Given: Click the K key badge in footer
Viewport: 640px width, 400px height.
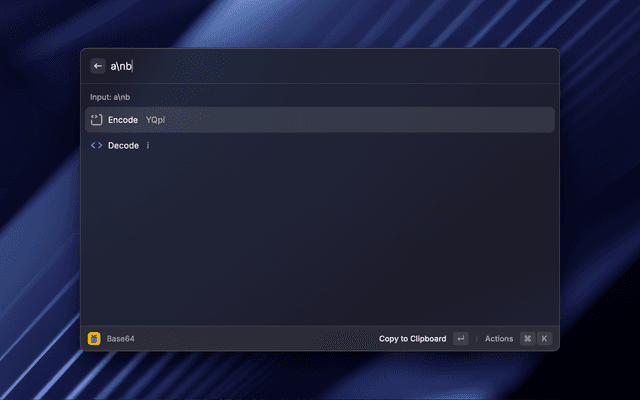Looking at the screenshot, I should [544, 338].
